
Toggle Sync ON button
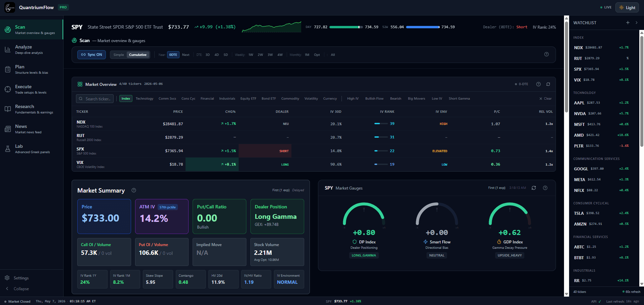[x=91, y=55]
